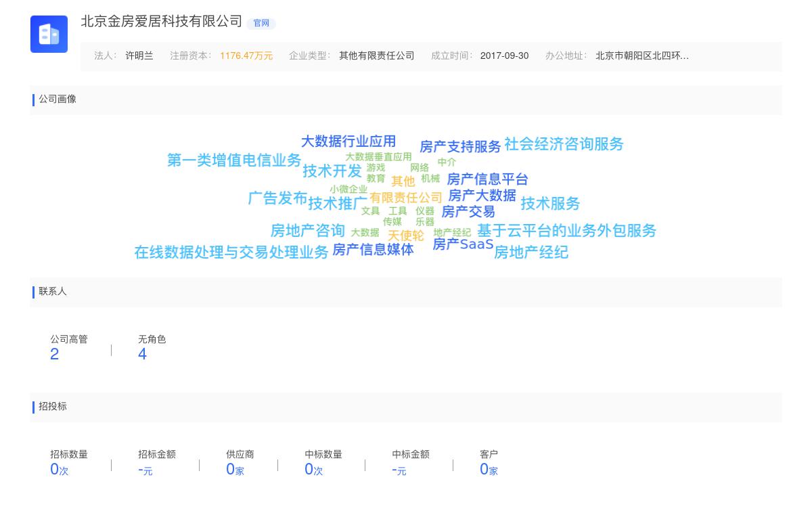
Task: Open the 官网 official website link
Action: coord(261,23)
